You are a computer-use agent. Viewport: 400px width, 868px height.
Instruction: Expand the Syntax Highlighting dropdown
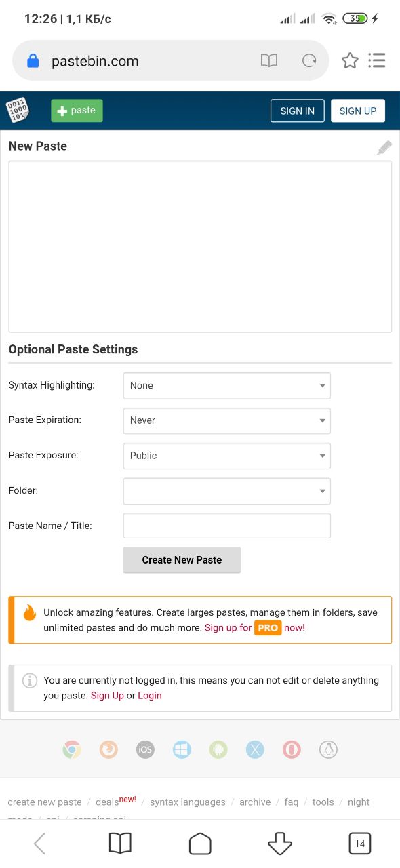(226, 385)
